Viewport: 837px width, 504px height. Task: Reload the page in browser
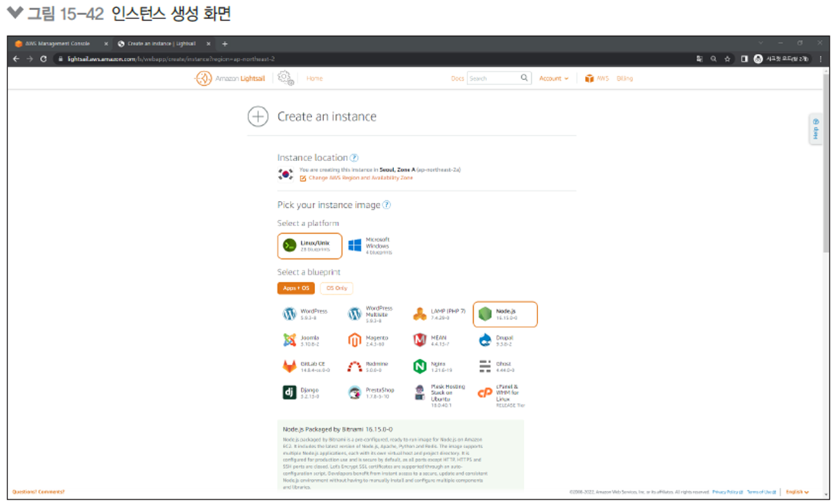pyautogui.click(x=43, y=59)
